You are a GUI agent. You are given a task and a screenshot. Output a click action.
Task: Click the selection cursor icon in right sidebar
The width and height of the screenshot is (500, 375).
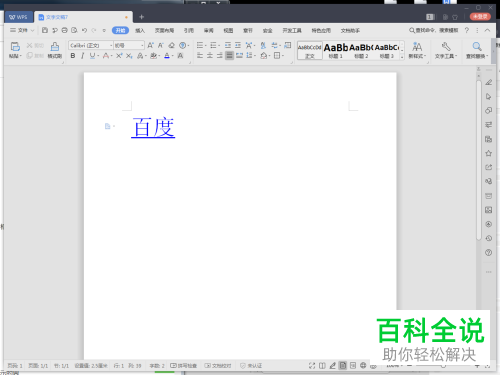[x=488, y=96]
